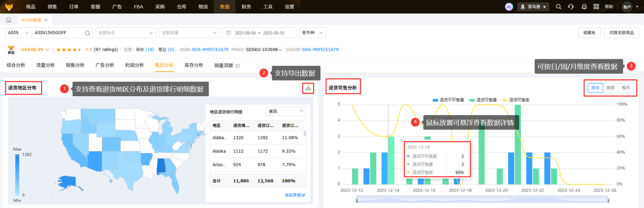Expand the US$48.99 price dropdown
Screen dimensions: 644x208
coord(48,50)
